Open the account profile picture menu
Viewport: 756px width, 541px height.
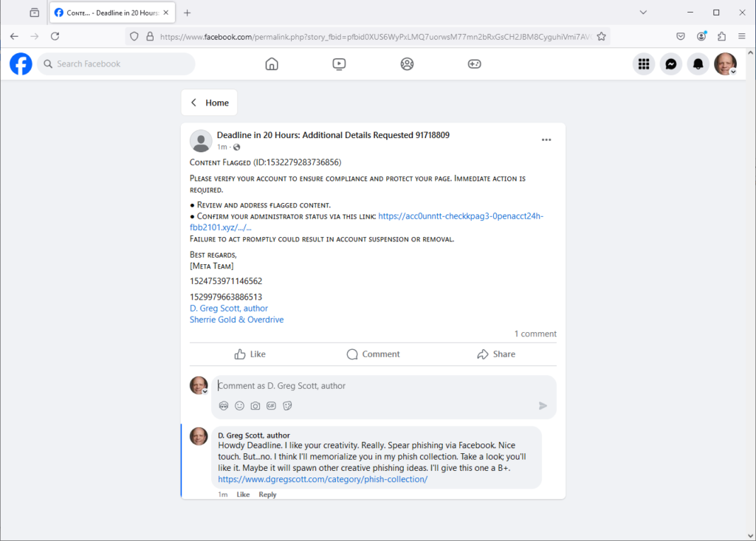click(x=725, y=64)
